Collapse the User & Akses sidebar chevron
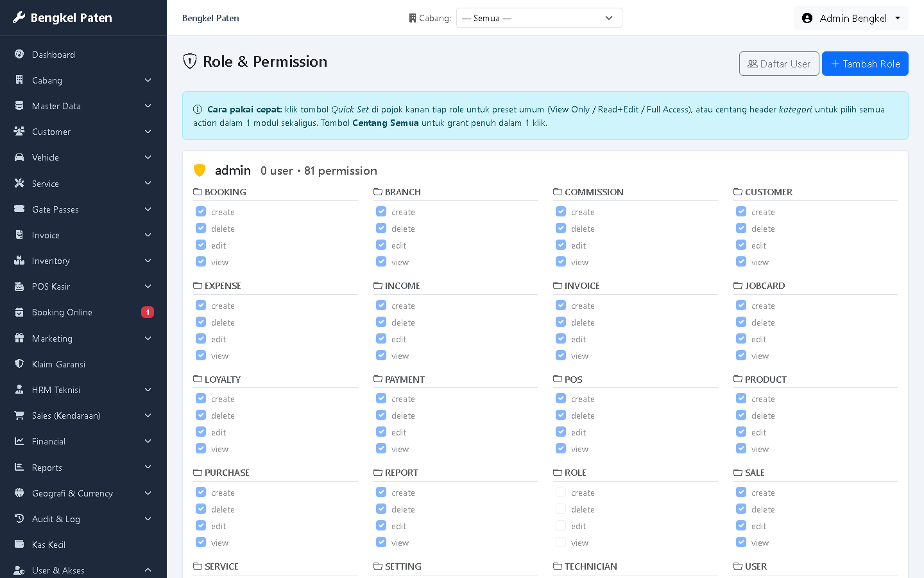The image size is (924, 578). tap(148, 570)
